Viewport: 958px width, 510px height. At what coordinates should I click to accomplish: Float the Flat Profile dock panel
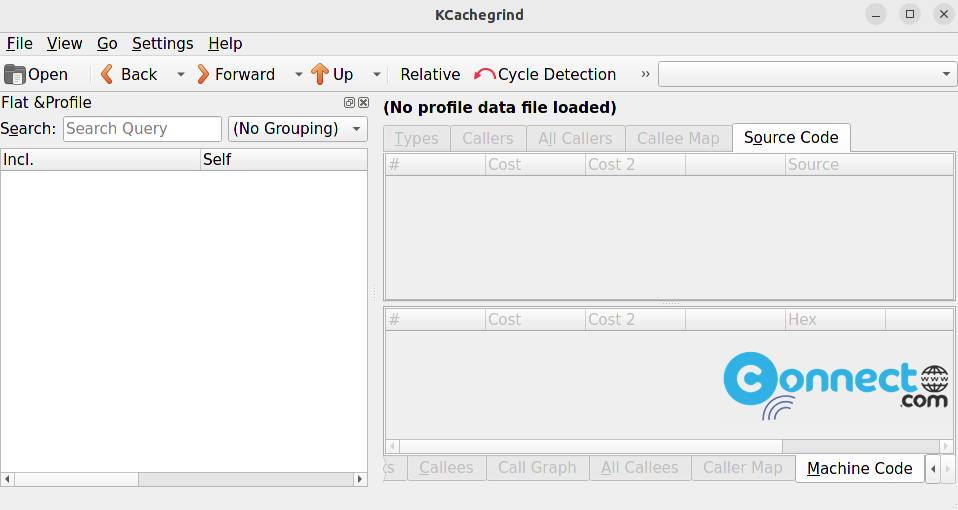pos(349,103)
